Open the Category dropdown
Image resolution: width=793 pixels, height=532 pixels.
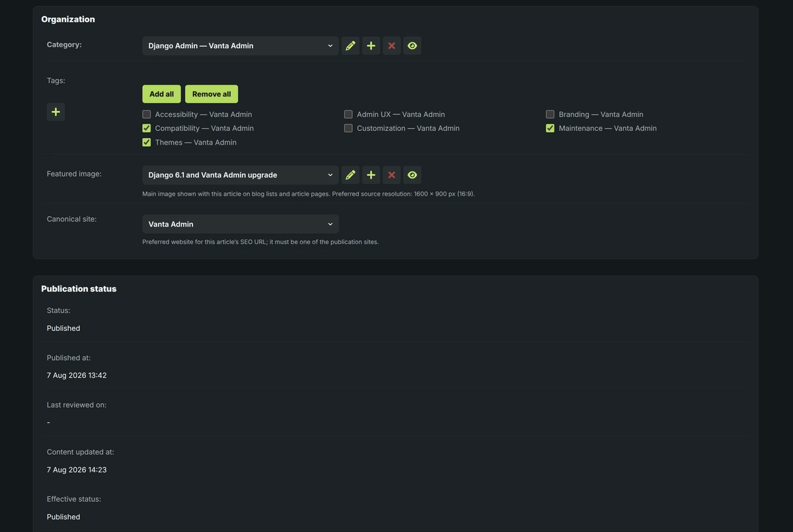pos(241,46)
